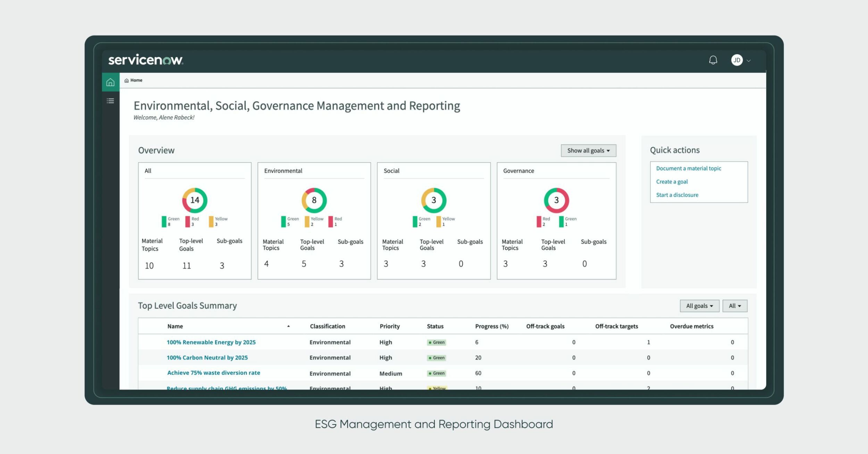Select 'Create a goal' quick action
The height and width of the screenshot is (454, 868).
(672, 181)
